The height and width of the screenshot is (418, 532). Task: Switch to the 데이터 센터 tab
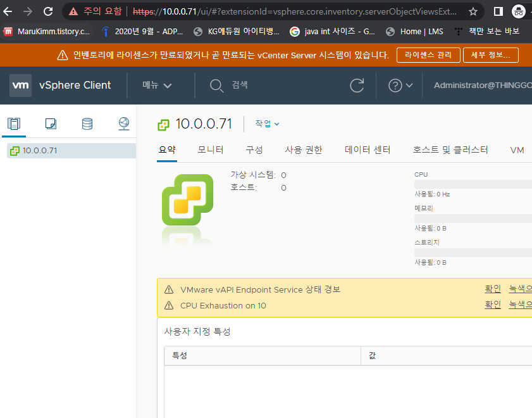click(x=368, y=150)
